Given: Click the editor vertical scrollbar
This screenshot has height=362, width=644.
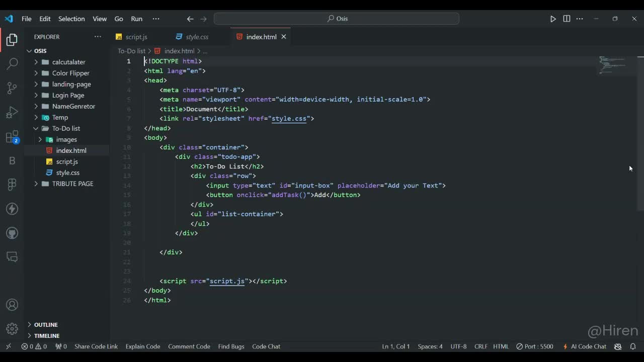Looking at the screenshot, I should 640,133.
